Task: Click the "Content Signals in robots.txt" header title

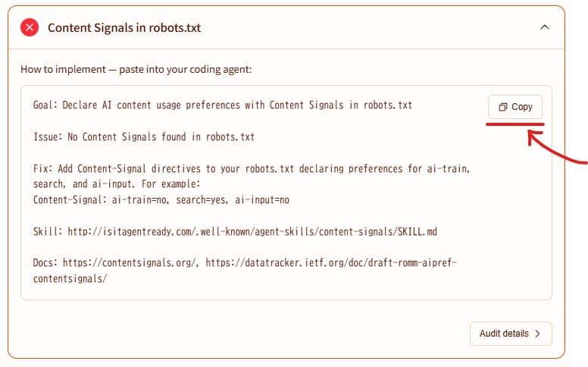Action: 124,28
